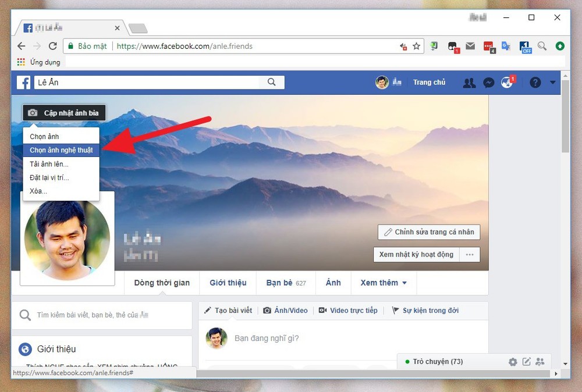Click the green upload arrow extension icon

[560, 46]
